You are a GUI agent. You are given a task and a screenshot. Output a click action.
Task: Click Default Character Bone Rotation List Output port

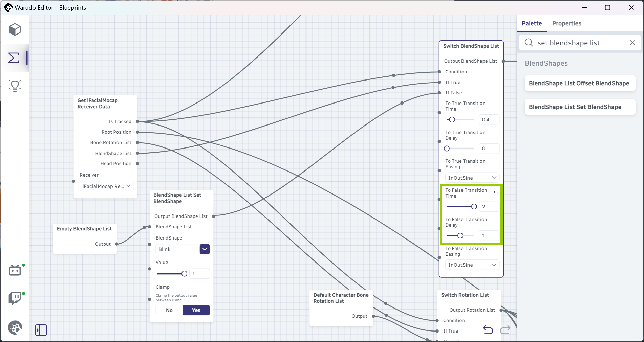(x=373, y=316)
